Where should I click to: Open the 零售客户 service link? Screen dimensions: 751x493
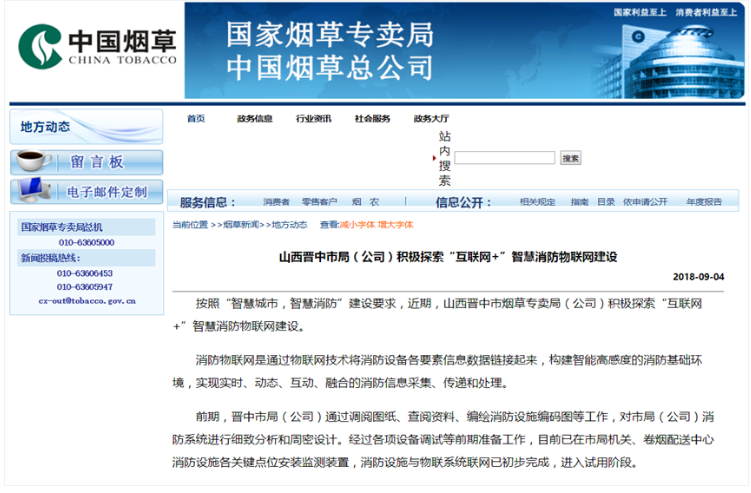click(x=319, y=202)
